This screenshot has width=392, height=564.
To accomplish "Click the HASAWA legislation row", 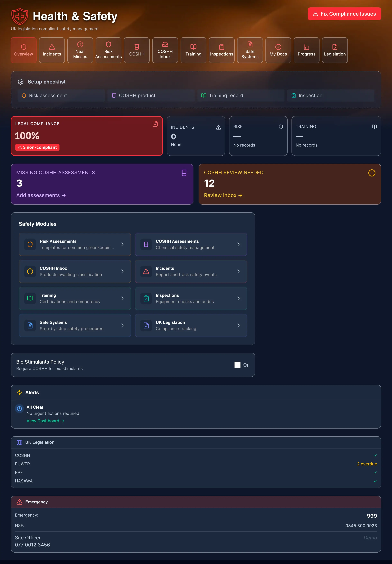I will click(x=196, y=481).
